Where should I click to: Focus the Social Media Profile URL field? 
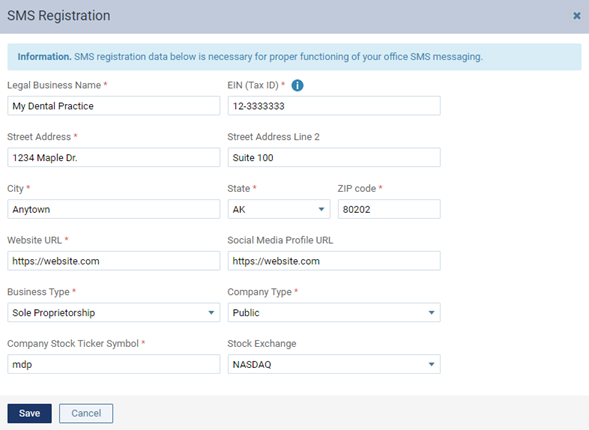point(334,261)
